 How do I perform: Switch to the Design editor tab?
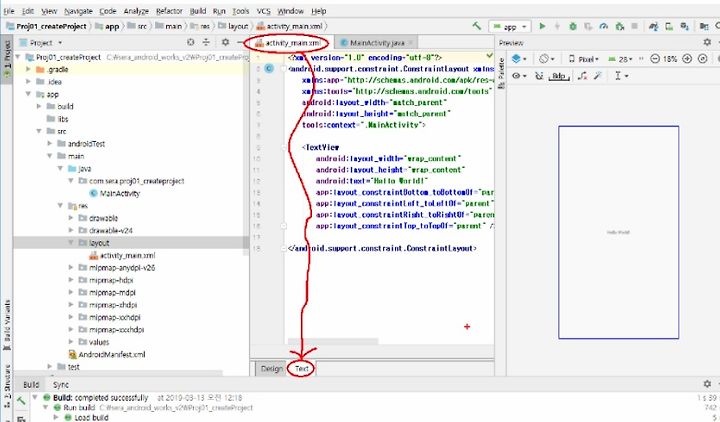click(x=271, y=368)
